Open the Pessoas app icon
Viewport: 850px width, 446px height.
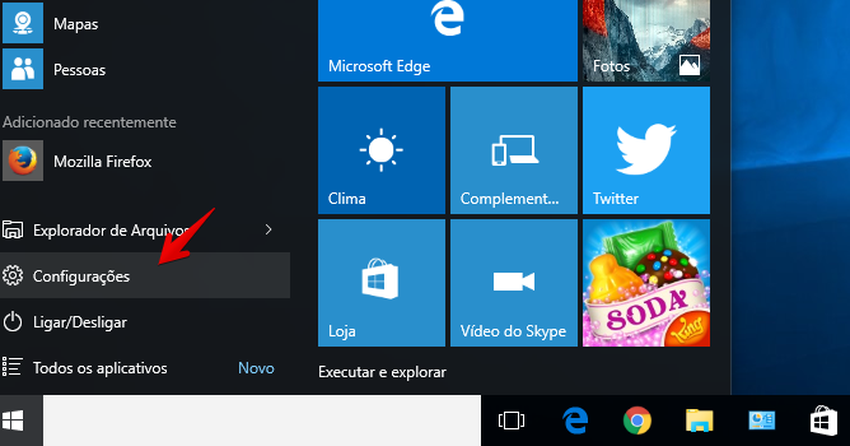click(x=23, y=69)
